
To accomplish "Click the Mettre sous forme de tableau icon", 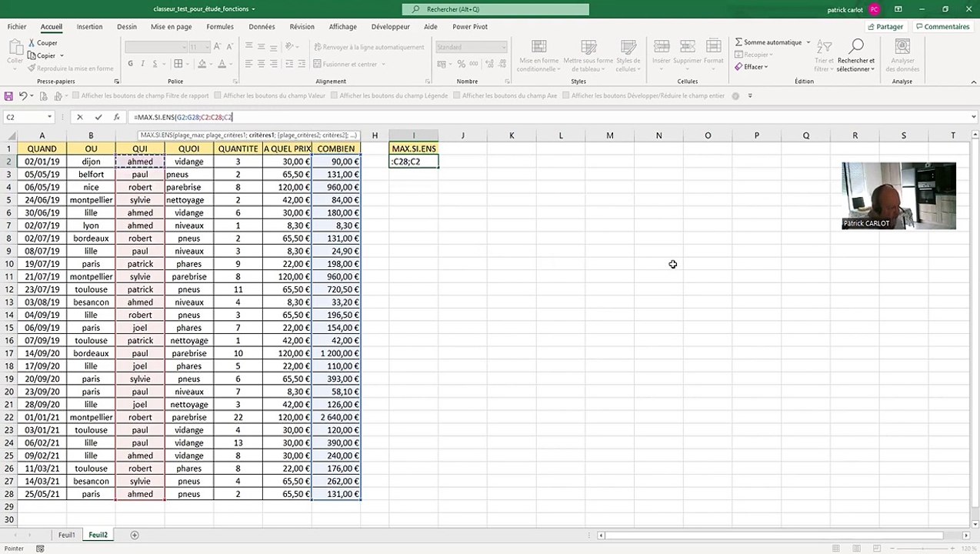I will pyautogui.click(x=588, y=47).
